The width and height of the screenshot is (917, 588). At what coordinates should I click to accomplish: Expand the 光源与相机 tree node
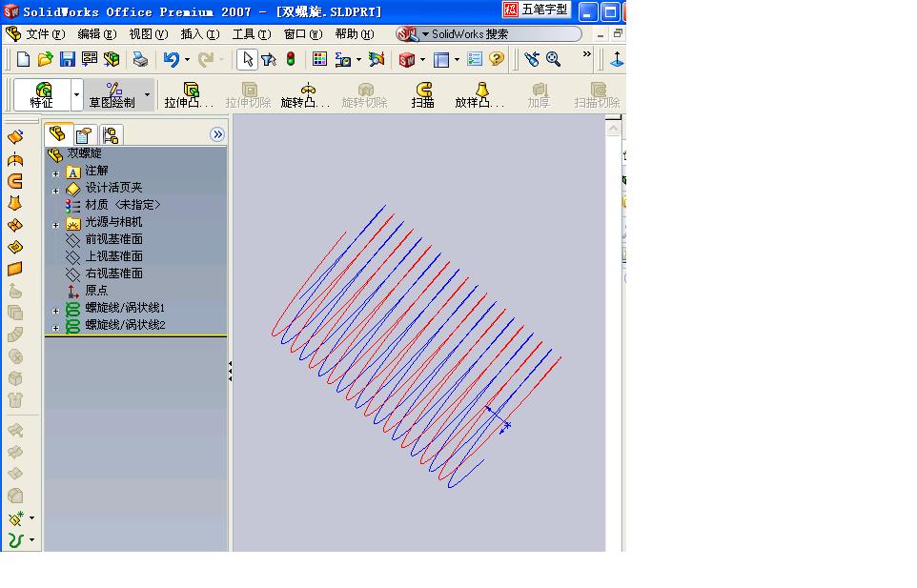point(55,225)
